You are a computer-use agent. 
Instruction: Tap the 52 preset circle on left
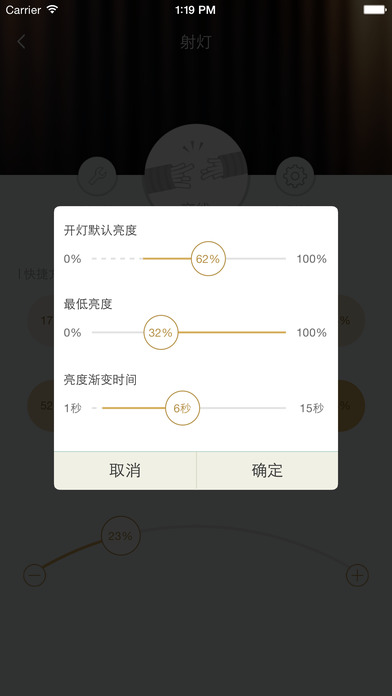point(41,406)
